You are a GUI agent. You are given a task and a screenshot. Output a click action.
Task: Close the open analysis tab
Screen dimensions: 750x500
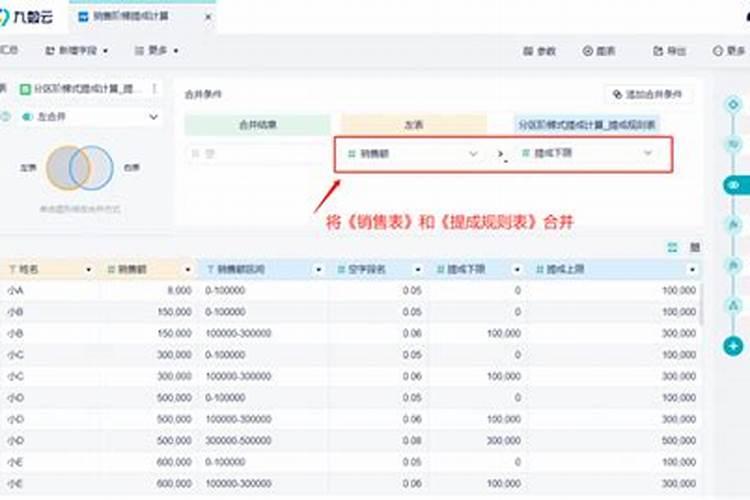(208, 17)
